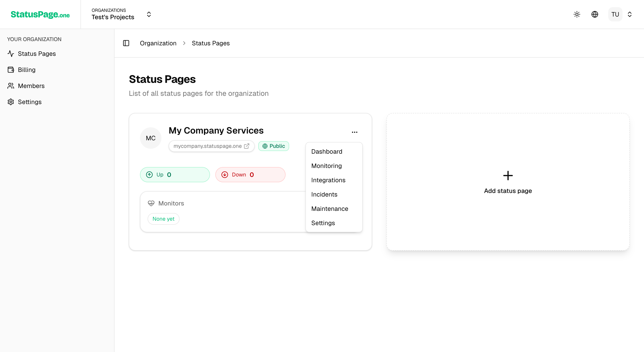The height and width of the screenshot is (352, 644).
Task: Click the Status Pages activity icon
Action: pos(11,54)
